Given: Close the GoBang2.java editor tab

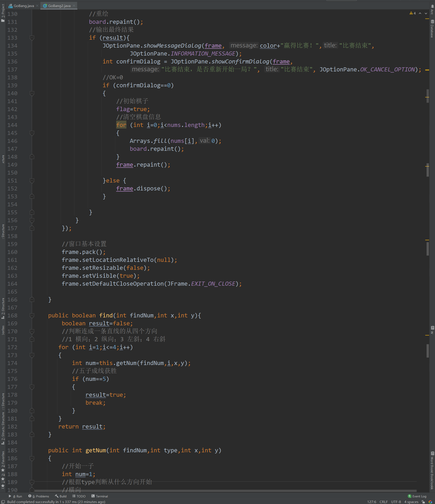Looking at the screenshot, I should click(x=74, y=6).
